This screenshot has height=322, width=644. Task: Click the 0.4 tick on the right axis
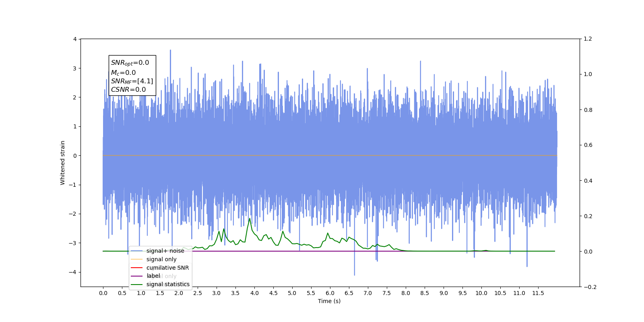[588, 181]
